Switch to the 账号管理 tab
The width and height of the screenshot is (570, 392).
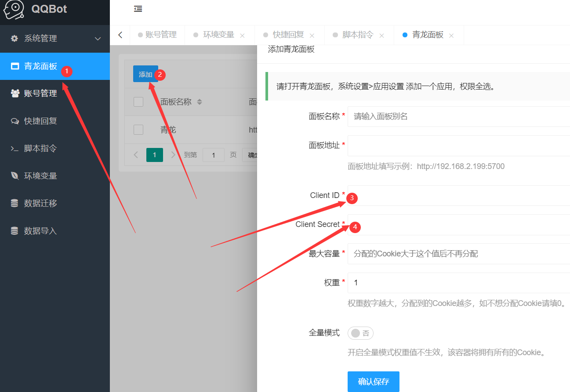pyautogui.click(x=157, y=35)
